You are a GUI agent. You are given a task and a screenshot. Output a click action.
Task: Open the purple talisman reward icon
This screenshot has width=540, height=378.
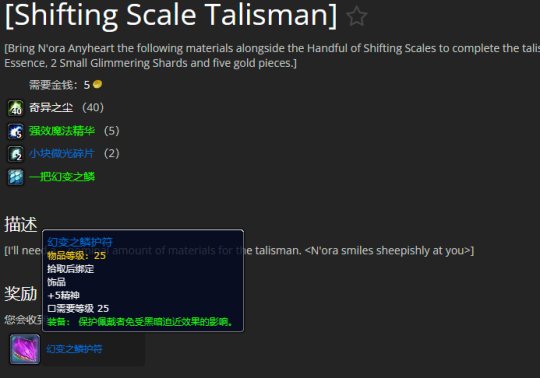click(x=25, y=349)
